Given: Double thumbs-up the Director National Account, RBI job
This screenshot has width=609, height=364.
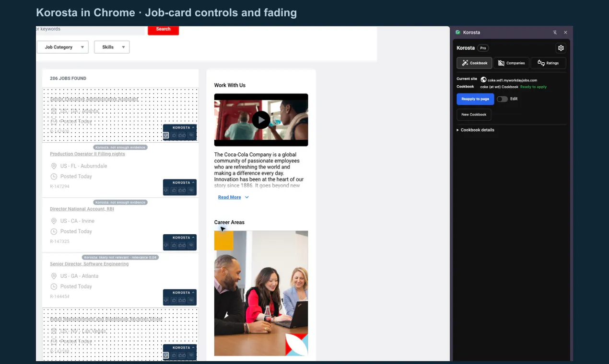Looking at the screenshot, I should point(182,245).
